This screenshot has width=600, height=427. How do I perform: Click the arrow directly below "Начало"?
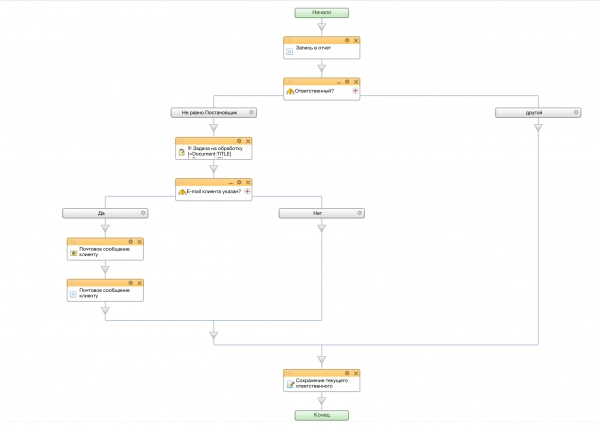click(321, 27)
